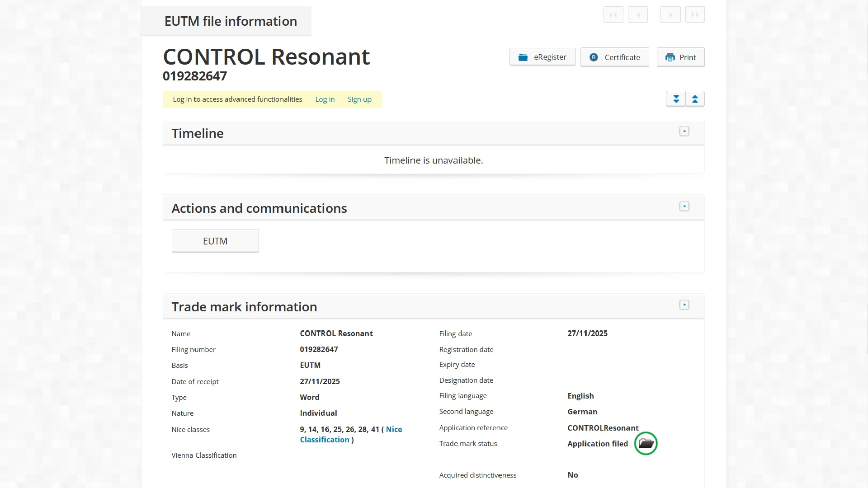Collapse all sections with double-up chevron

point(695,99)
